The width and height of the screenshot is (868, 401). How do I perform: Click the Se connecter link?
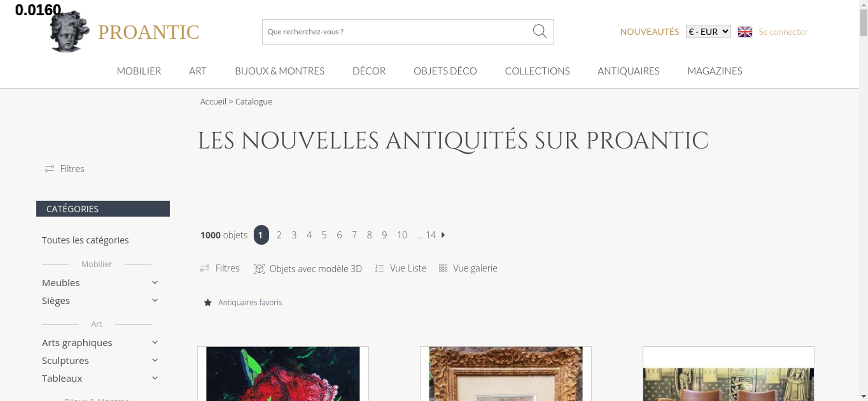coord(783,32)
